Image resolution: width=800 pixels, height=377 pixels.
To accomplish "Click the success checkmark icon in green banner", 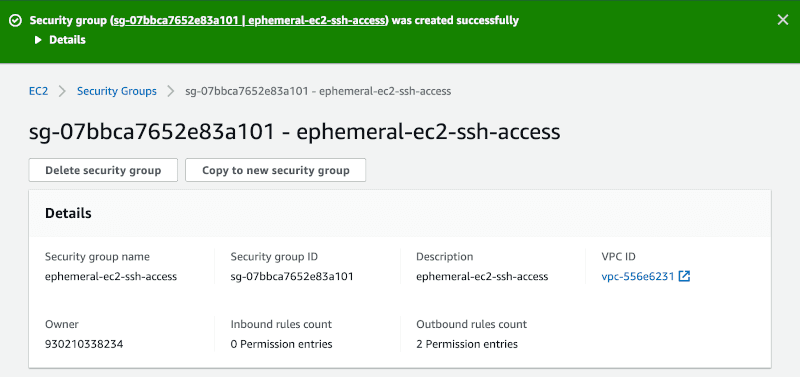I will click(x=16, y=20).
